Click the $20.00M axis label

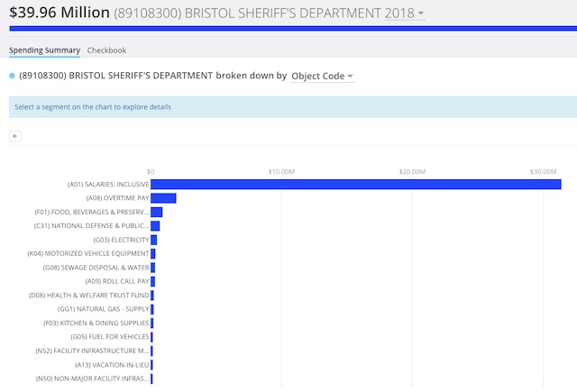click(412, 172)
